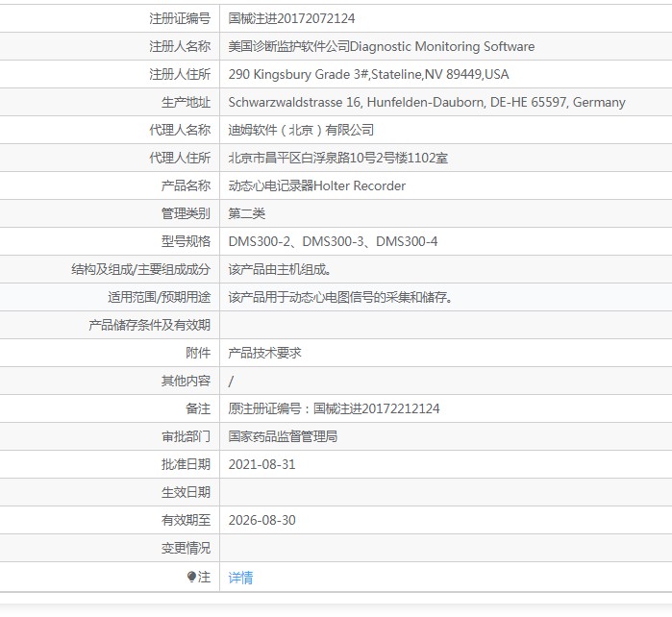Screen dimensions: 672x617
Task: Click the 其他内容 label
Action: coord(186,381)
